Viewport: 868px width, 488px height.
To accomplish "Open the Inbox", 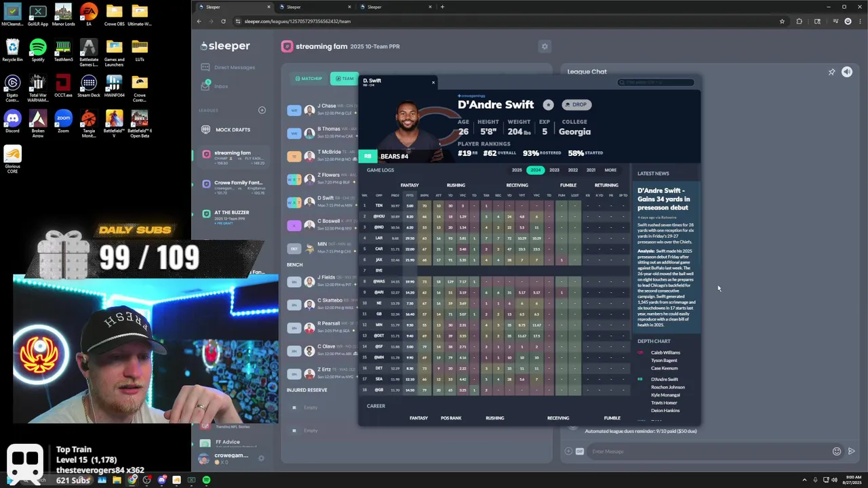I will coord(215,86).
